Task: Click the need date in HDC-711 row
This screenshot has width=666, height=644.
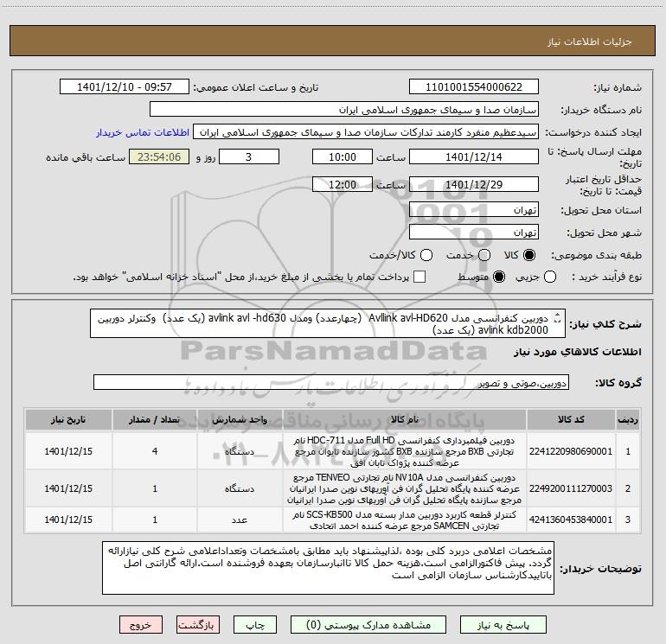Action: 68,451
